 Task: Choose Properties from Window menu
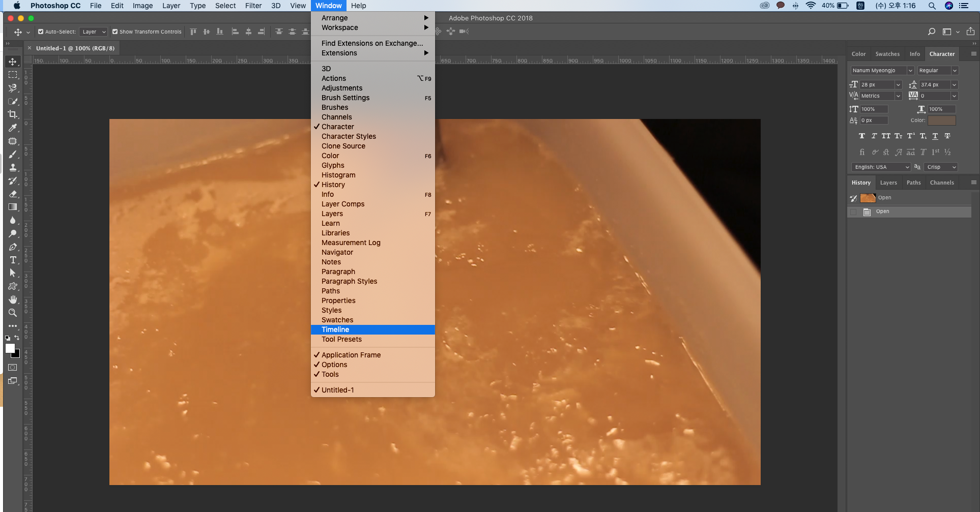pyautogui.click(x=373, y=300)
